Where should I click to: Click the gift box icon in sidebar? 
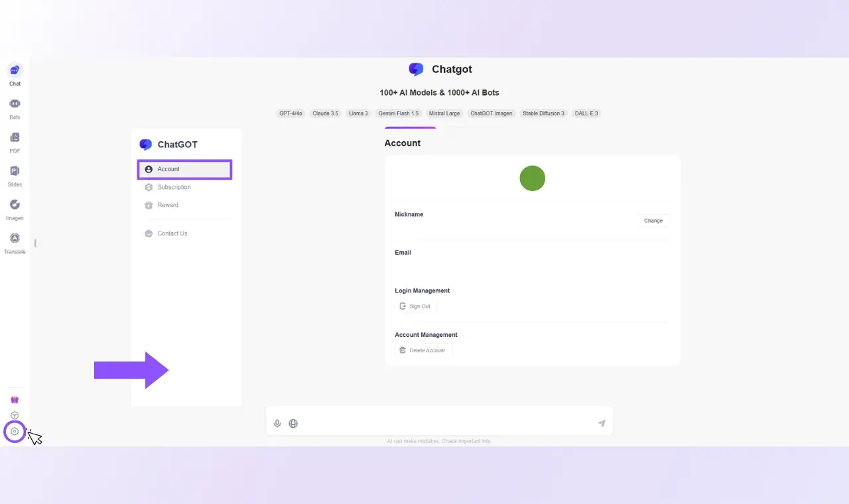coord(15,399)
